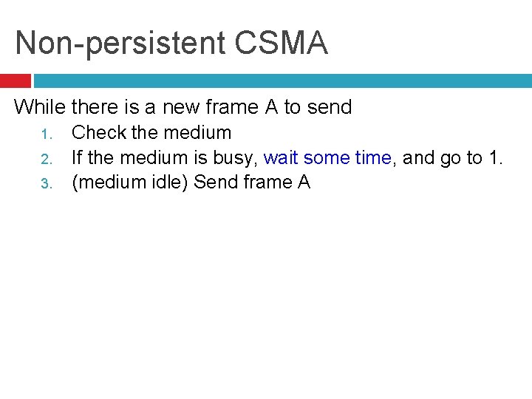Click 'and go to 1.' text

coord(451,157)
